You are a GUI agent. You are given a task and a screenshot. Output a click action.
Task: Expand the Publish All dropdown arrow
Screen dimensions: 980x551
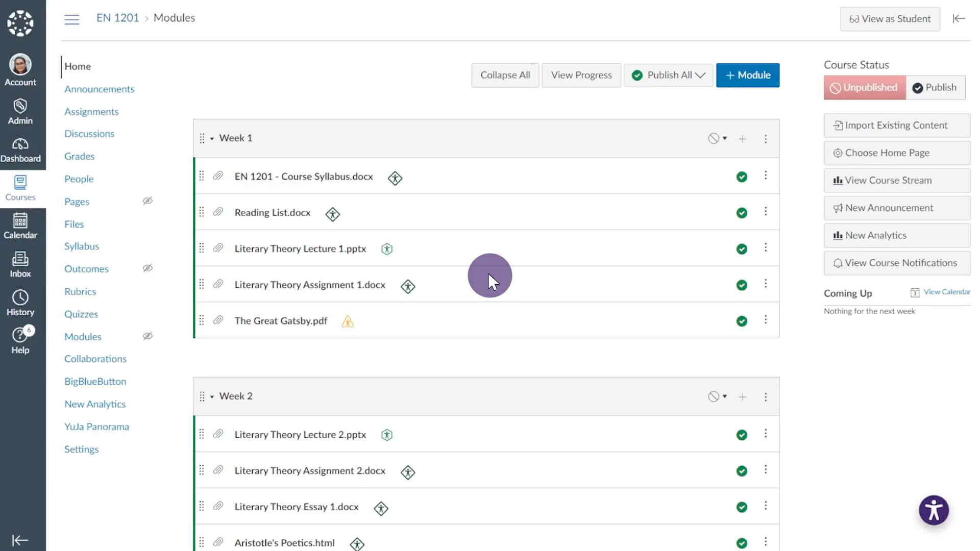pyautogui.click(x=701, y=74)
